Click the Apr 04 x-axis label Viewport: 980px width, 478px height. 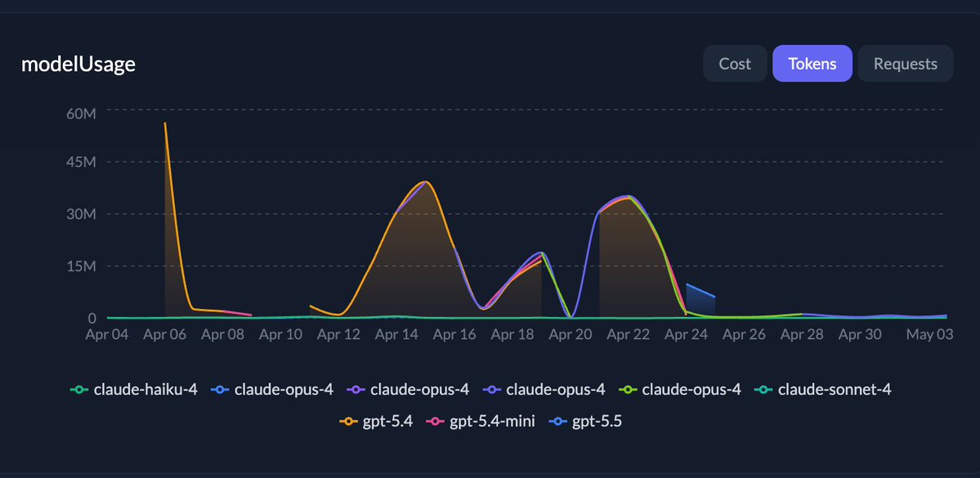coord(107,335)
